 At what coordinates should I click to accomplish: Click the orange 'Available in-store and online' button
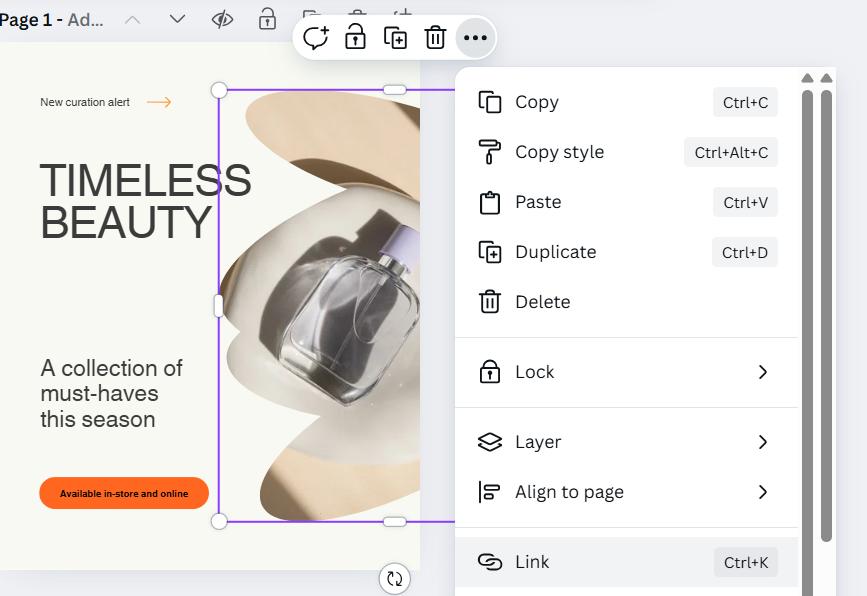click(124, 493)
